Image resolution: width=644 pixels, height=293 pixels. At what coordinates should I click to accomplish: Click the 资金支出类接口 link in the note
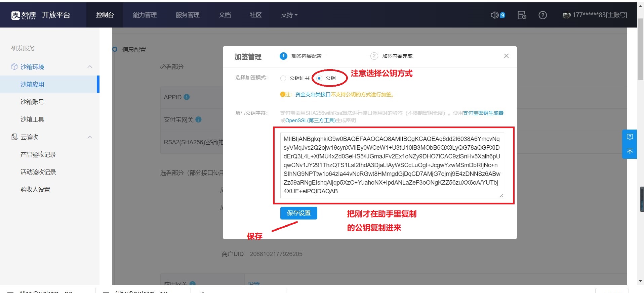click(x=313, y=95)
